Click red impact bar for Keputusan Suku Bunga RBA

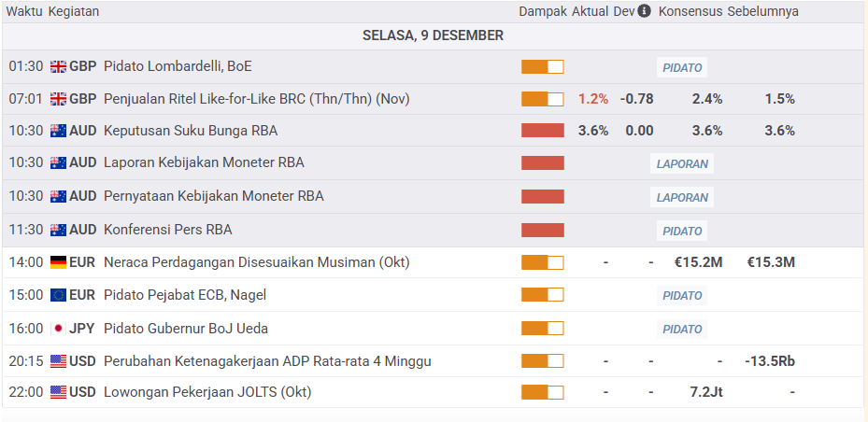[x=543, y=131]
